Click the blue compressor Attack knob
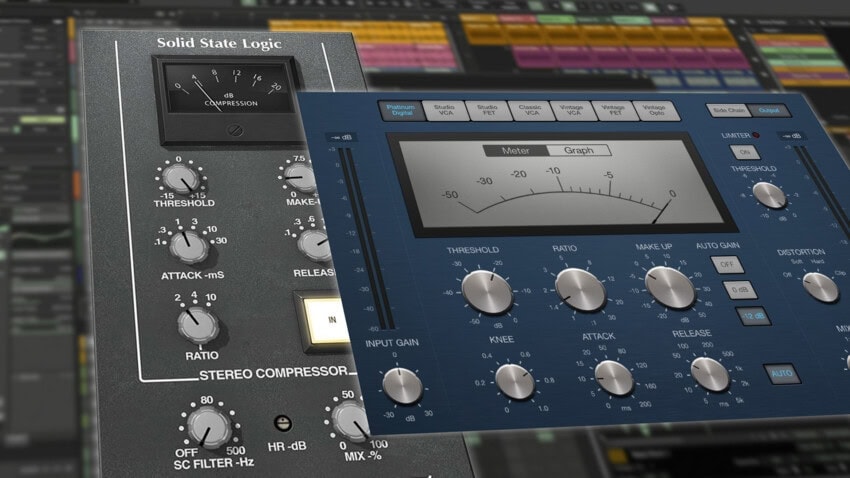 click(614, 378)
